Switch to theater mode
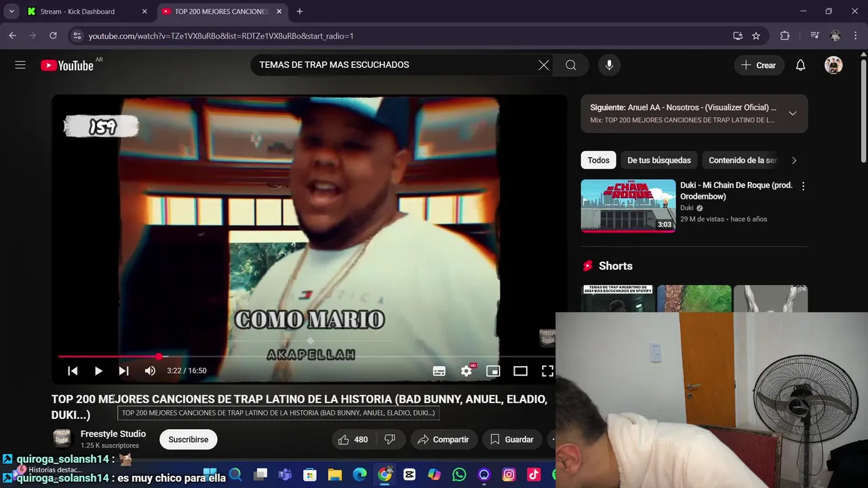This screenshot has width=868, height=488. (x=520, y=371)
